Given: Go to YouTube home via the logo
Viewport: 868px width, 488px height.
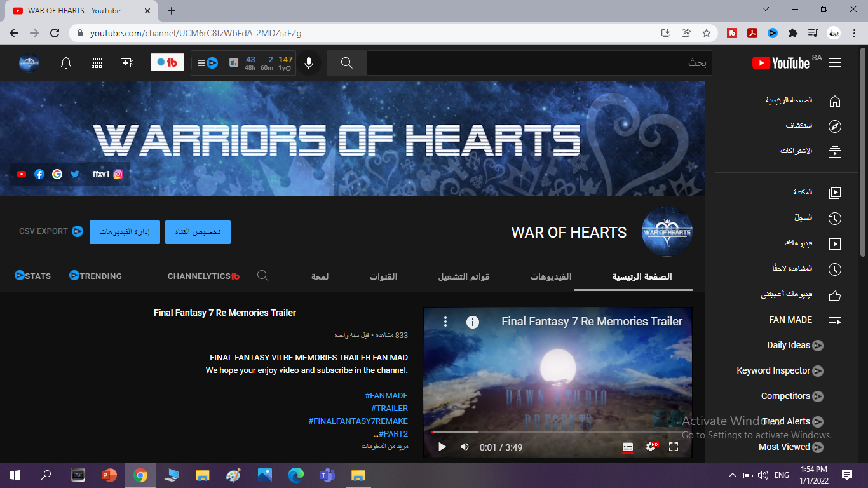Looking at the screenshot, I should (781, 63).
